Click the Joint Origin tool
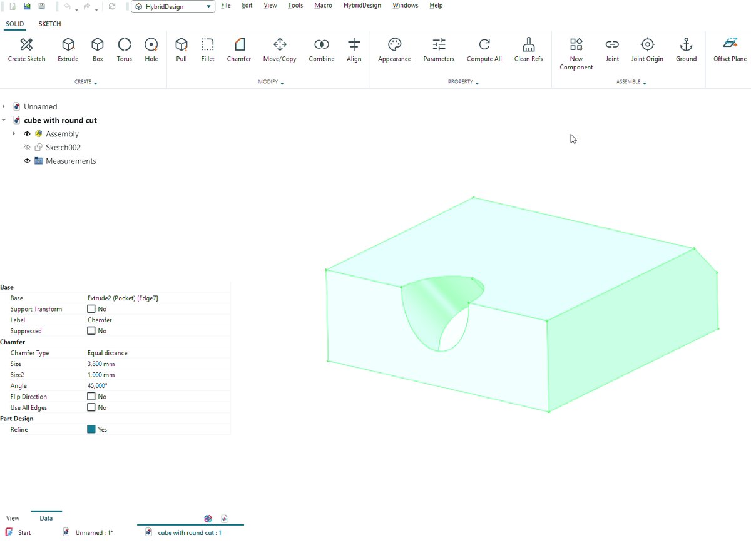Viewport: 751px width, 560px height. point(647,50)
